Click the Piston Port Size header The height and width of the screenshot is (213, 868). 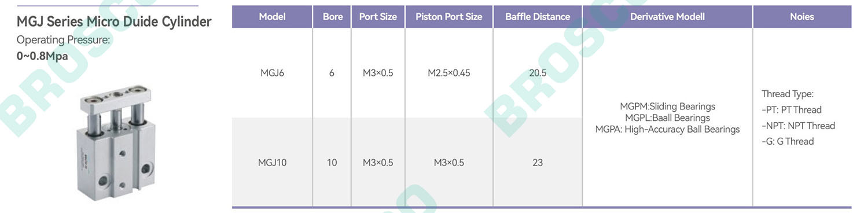coord(449,17)
